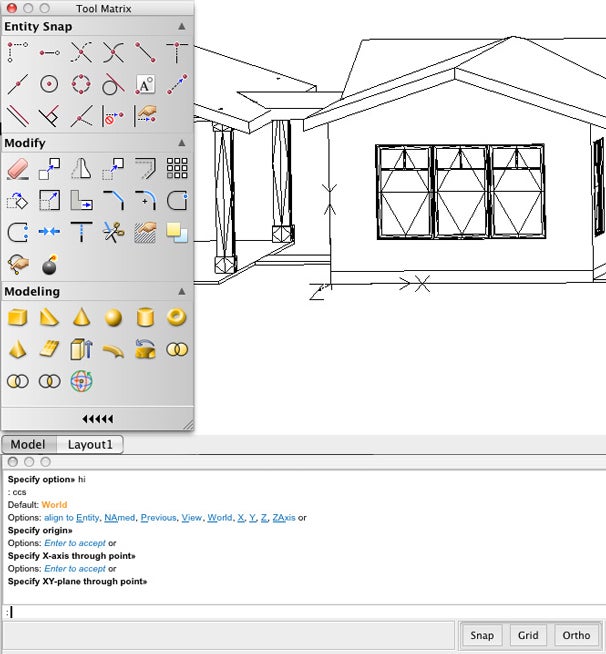Click the Tool Matrix collapse arrows bar
Screen dimensions: 606x654
(98, 419)
